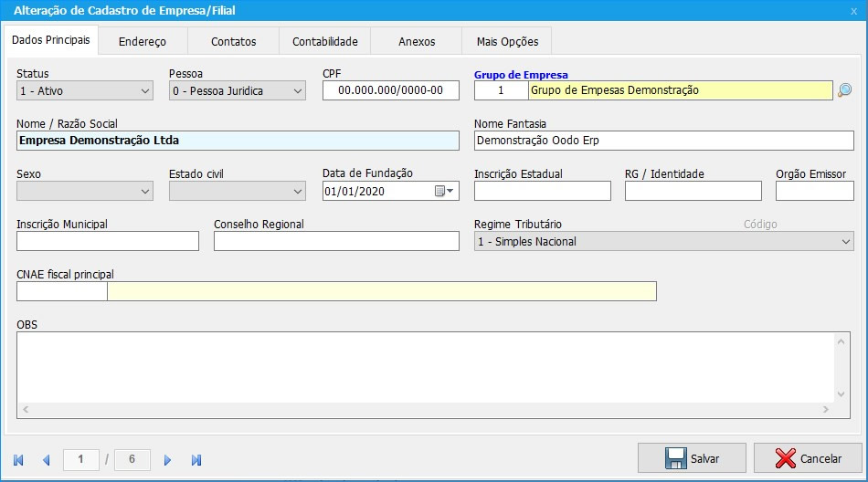
Task: Go to first record arrow
Action: pyautogui.click(x=18, y=460)
